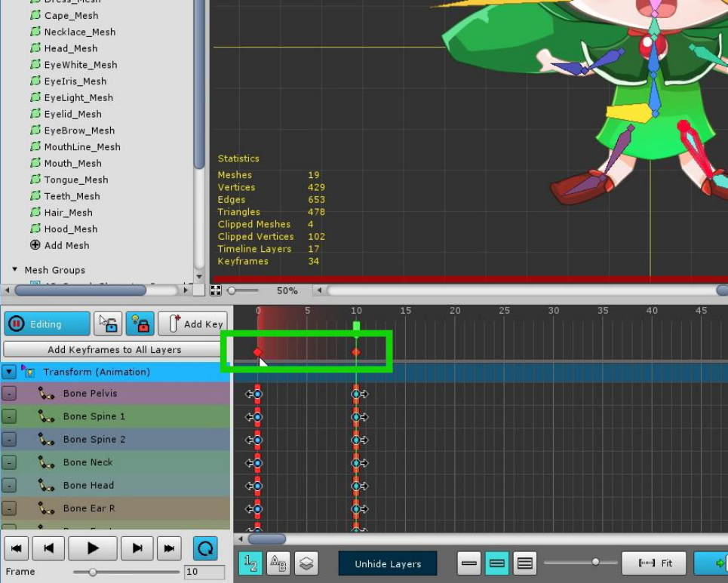Step forward to next frame
The image size is (728, 583).
point(137,548)
